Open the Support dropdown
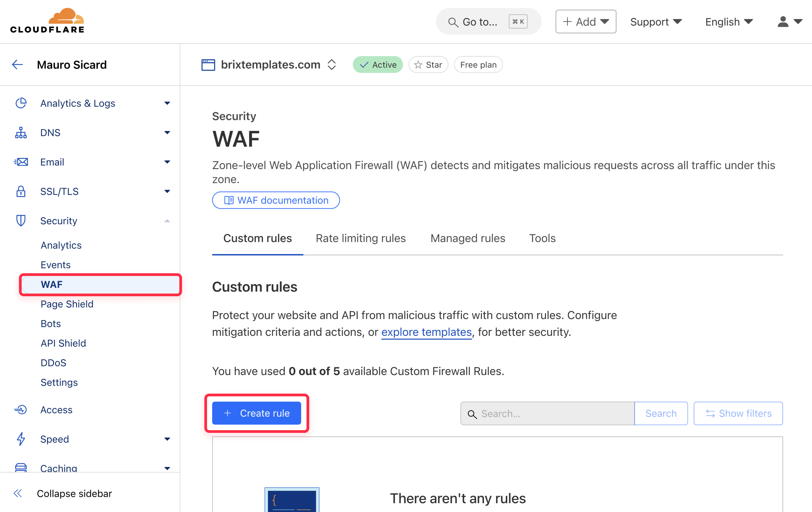This screenshot has width=812, height=512. click(656, 22)
